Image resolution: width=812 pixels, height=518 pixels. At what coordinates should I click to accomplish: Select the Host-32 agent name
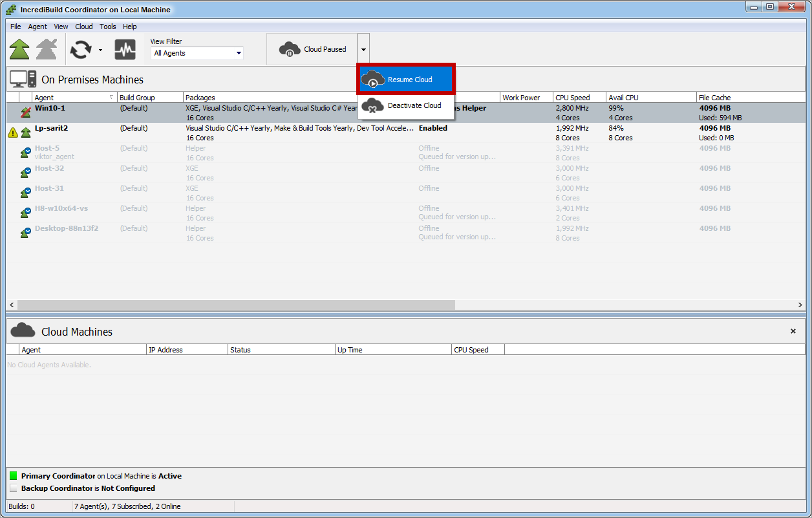tap(49, 168)
